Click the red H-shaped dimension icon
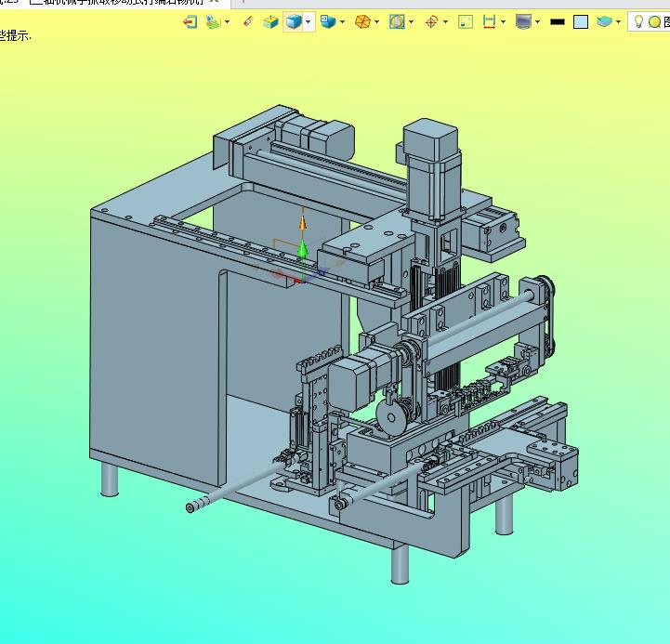Image resolution: width=670 pixels, height=644 pixels. tap(489, 21)
